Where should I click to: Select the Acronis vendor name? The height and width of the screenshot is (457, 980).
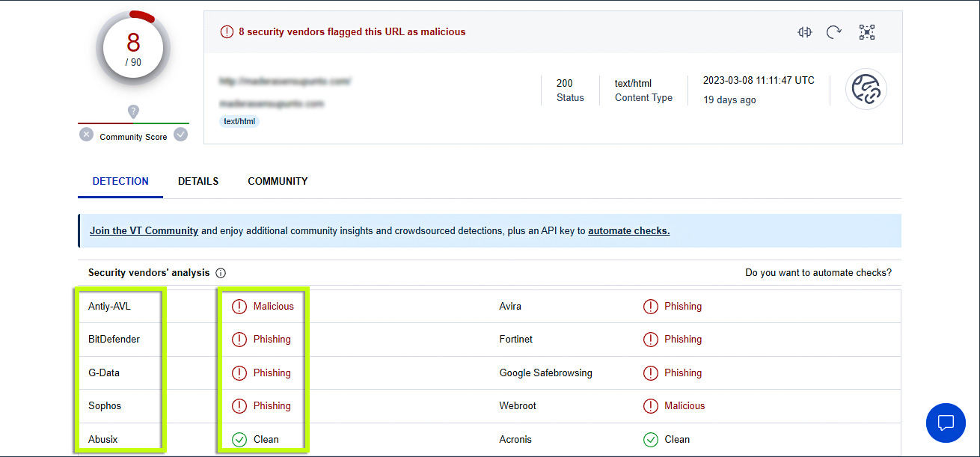[x=515, y=439]
